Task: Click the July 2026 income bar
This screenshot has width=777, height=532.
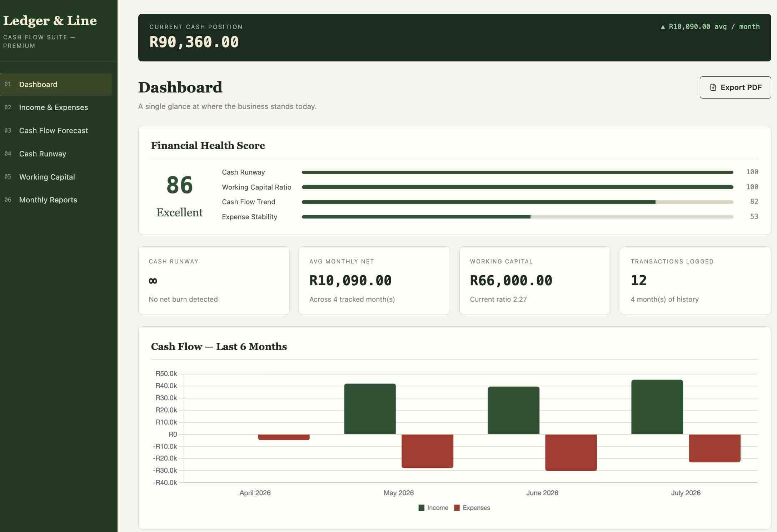Action: (x=657, y=407)
